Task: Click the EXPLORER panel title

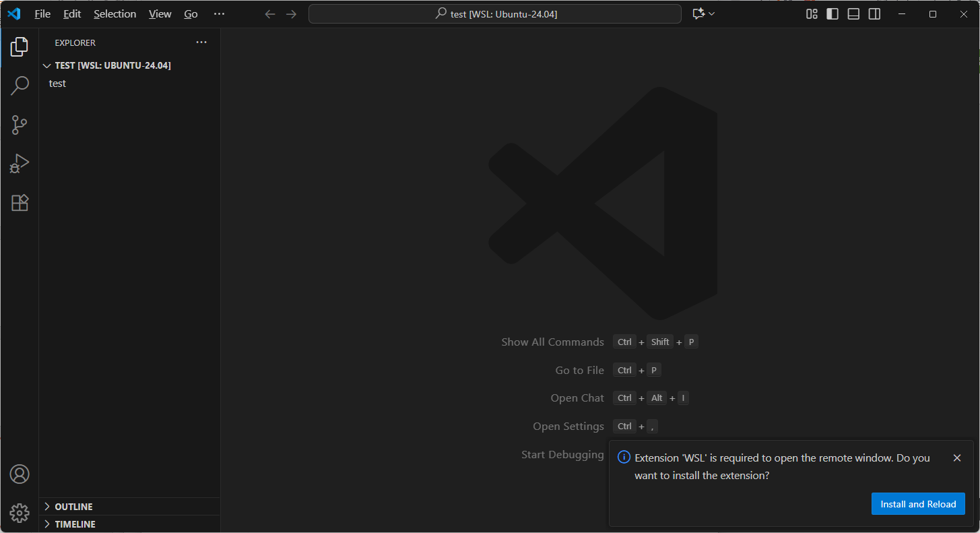Action: click(x=75, y=42)
